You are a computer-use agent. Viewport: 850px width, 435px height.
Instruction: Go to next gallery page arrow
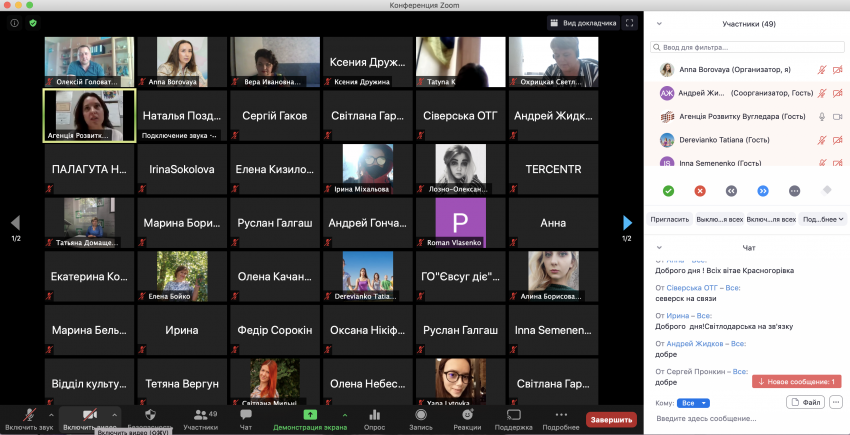[627, 222]
